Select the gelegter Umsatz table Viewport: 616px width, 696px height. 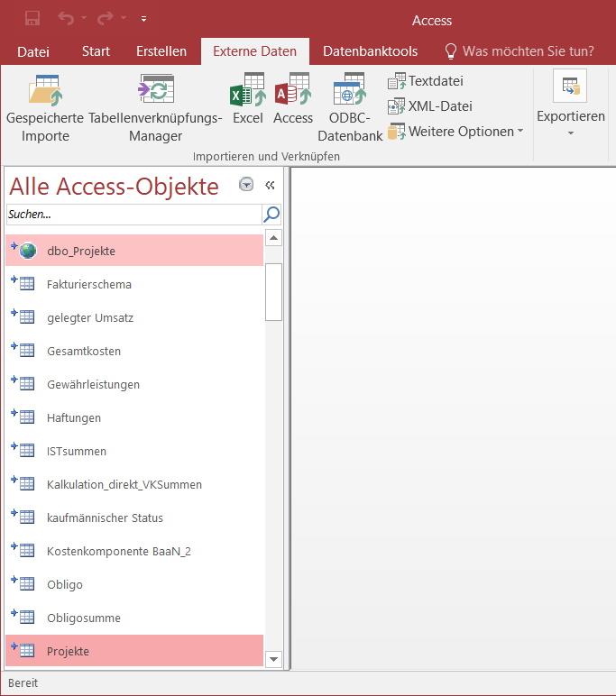134,317
